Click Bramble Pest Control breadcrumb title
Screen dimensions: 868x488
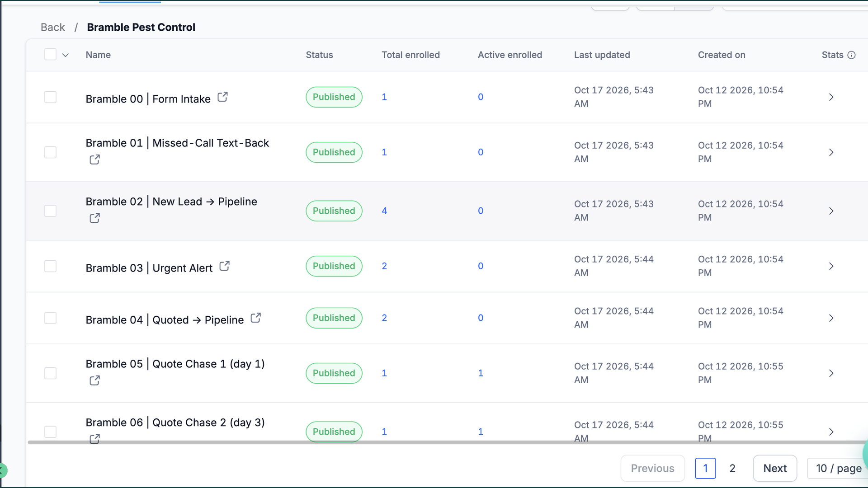pos(141,27)
